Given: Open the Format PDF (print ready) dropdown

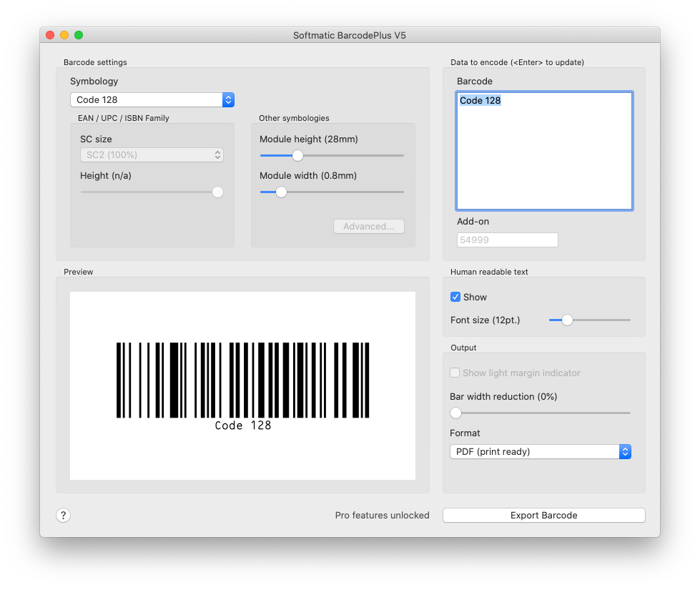Looking at the screenshot, I should coord(540,451).
